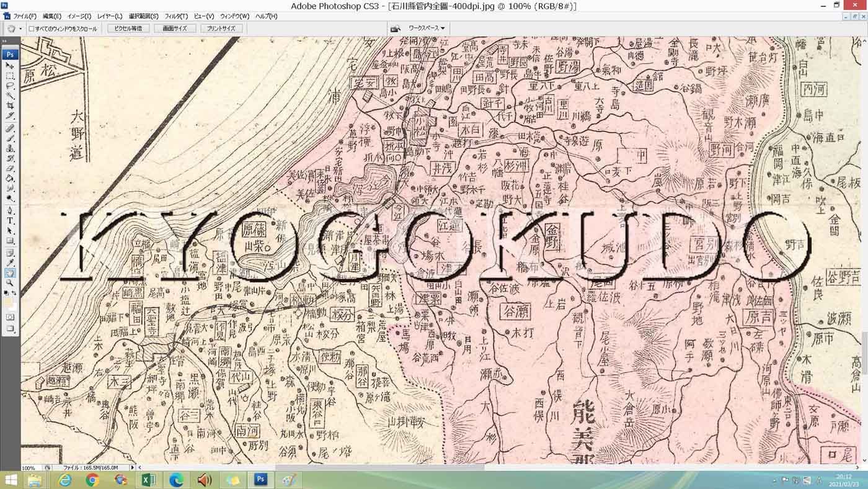Open the ヘルプ(H) menu
Image resolution: width=868 pixels, height=489 pixels.
coord(267,16)
